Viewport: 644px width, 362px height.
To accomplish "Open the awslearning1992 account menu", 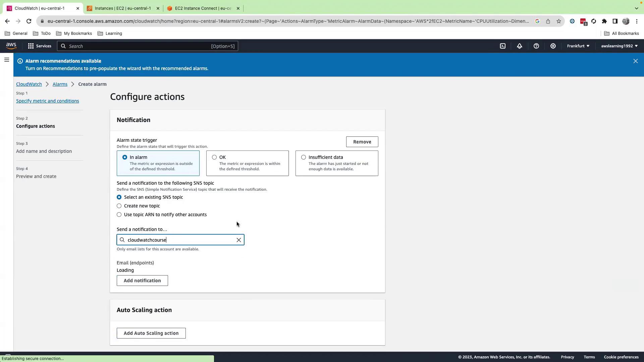I will pyautogui.click(x=619, y=46).
